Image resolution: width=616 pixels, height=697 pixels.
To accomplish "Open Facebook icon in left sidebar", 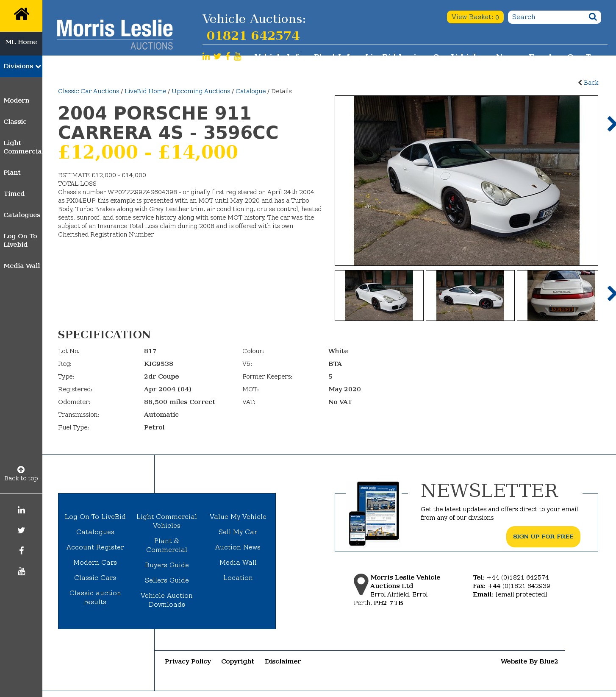I will (21, 551).
